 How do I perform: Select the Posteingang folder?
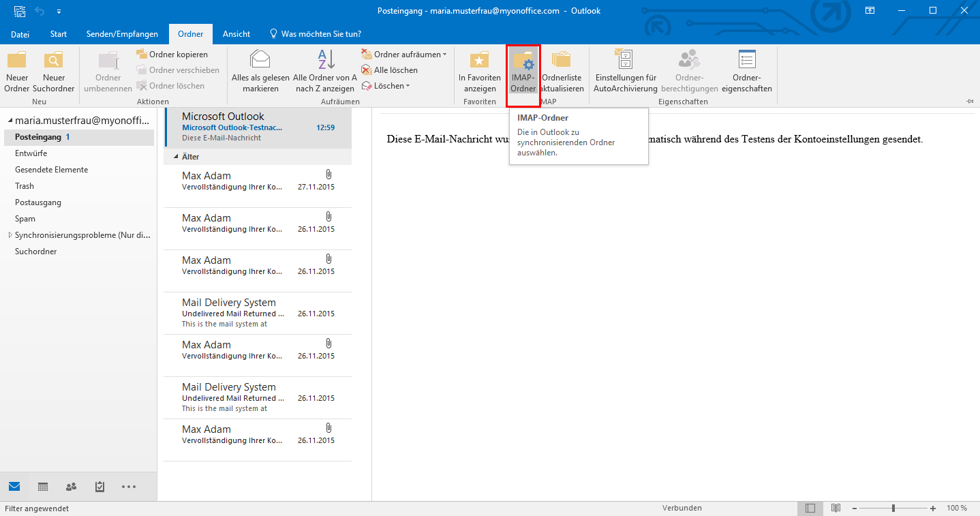pos(79,137)
